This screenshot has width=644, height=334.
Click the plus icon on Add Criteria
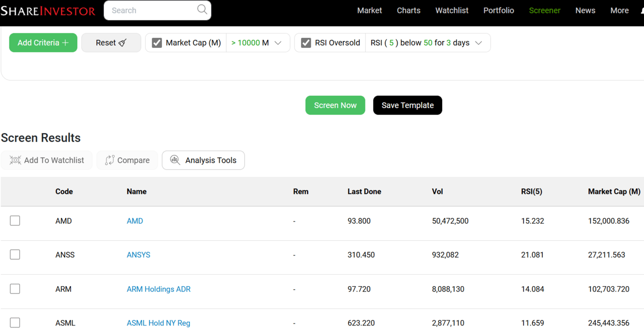(65, 43)
